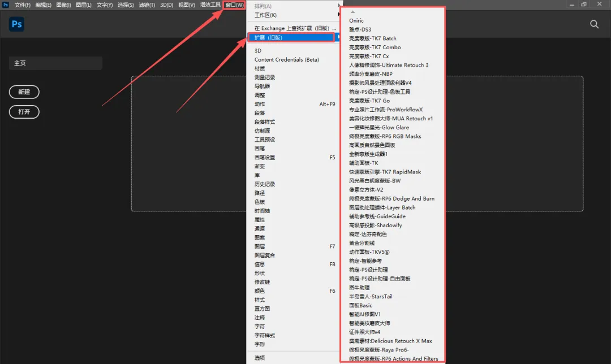Click the Ps home logo icon
This screenshot has width=611, height=364.
click(17, 24)
